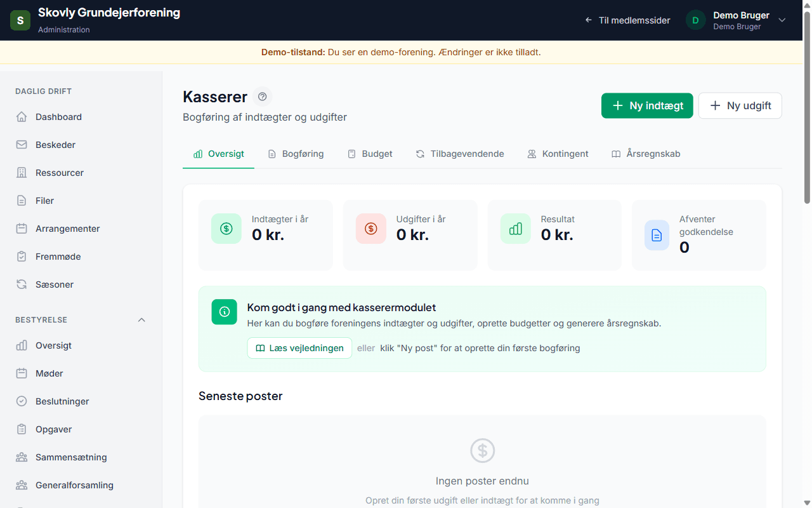
Task: Click the Bestyrelse Oversigt chart icon in sidebar
Action: tap(22, 345)
